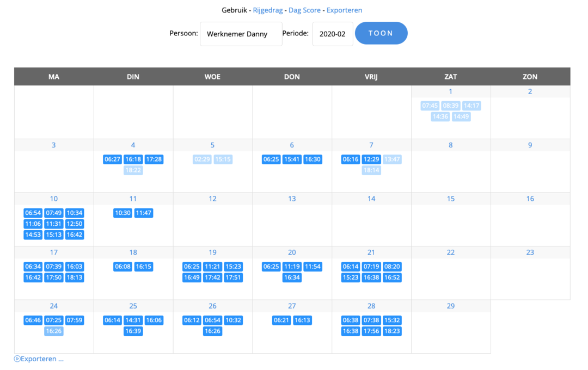Click the Persoon field showing Werknemer Danny
This screenshot has height=370, width=588.
pos(241,33)
